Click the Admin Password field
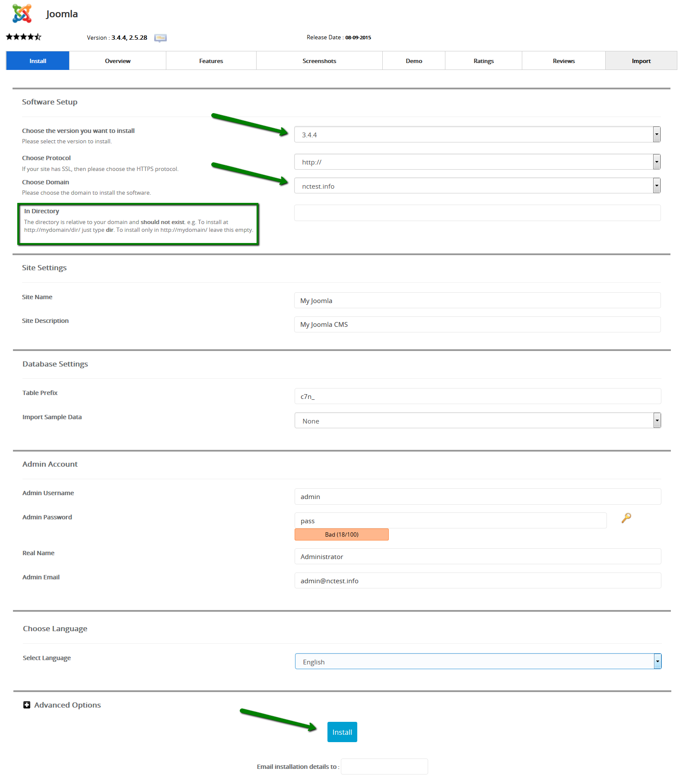 point(451,521)
